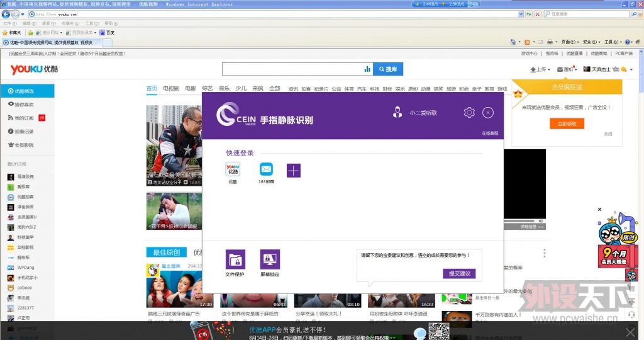The height and width of the screenshot is (340, 644).
Task: Click the IE Forward arrow button
Action: [15, 14]
